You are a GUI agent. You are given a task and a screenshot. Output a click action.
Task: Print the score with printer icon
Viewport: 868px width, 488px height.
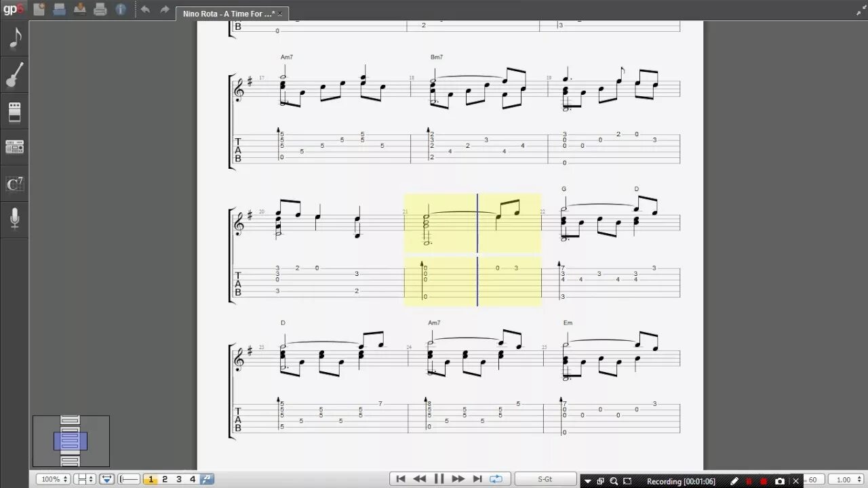coord(100,9)
